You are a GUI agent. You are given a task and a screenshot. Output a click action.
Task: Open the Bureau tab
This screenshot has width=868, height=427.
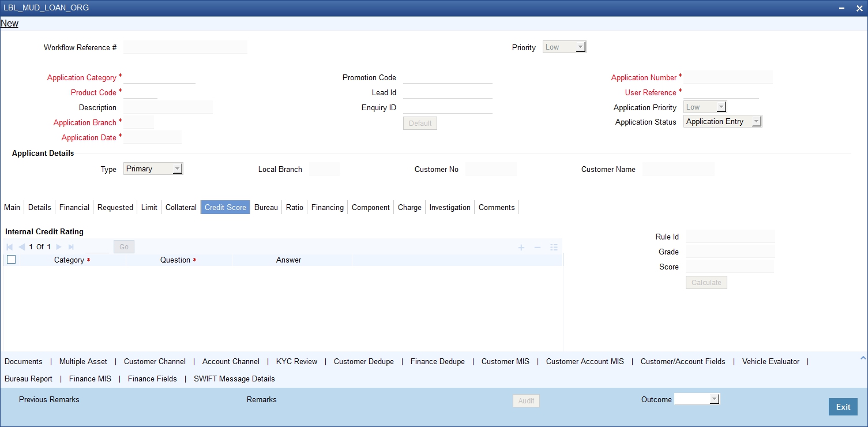click(x=266, y=207)
